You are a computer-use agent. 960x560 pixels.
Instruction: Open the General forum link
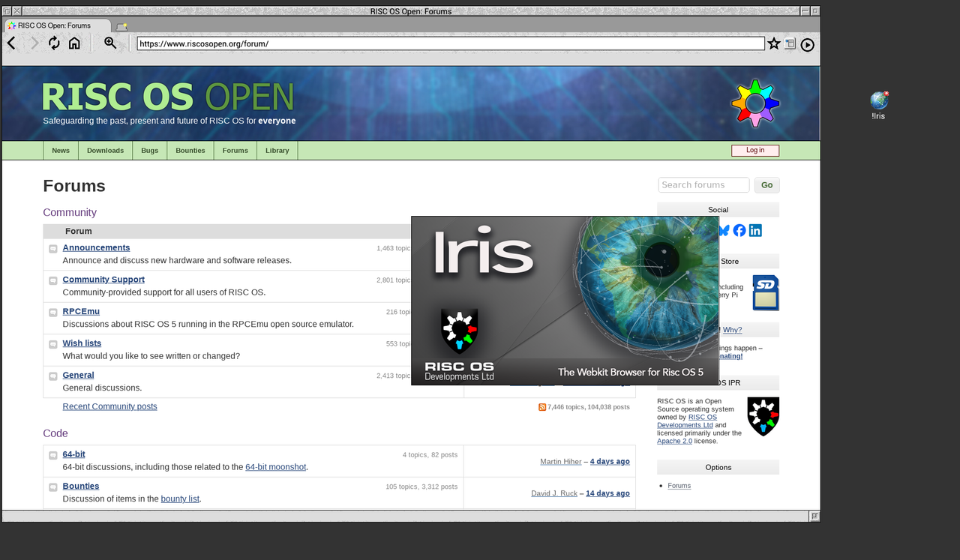78,375
